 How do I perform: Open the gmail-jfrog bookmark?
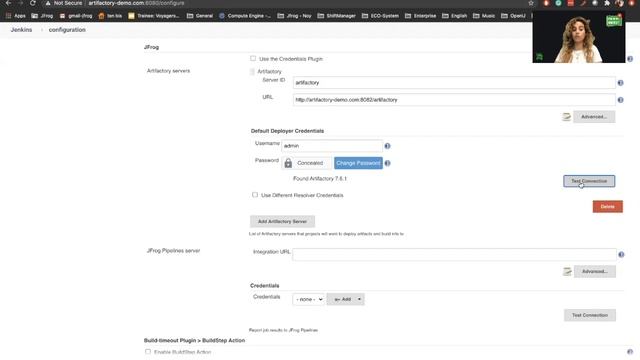(x=76, y=16)
